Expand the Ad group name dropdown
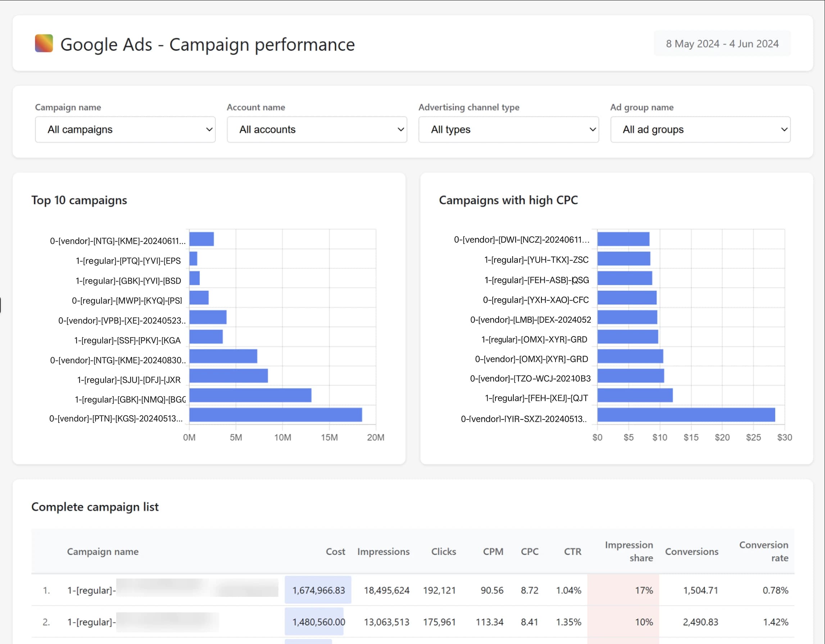The width and height of the screenshot is (825, 644). click(700, 130)
